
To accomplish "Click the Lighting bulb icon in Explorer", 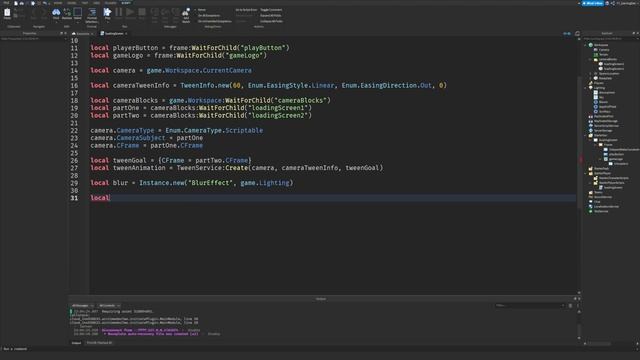I will tap(591, 88).
